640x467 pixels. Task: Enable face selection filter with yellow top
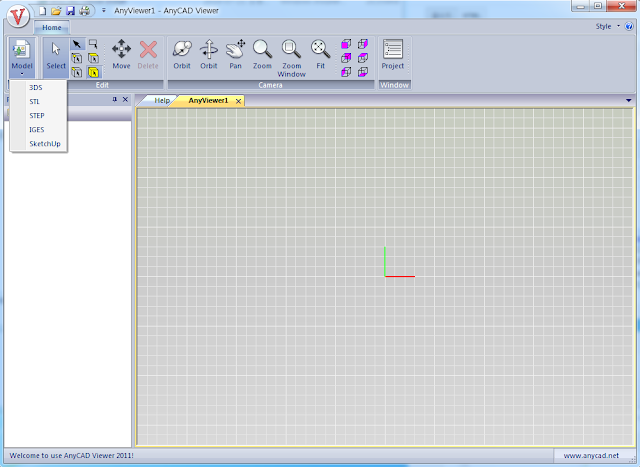[93, 58]
